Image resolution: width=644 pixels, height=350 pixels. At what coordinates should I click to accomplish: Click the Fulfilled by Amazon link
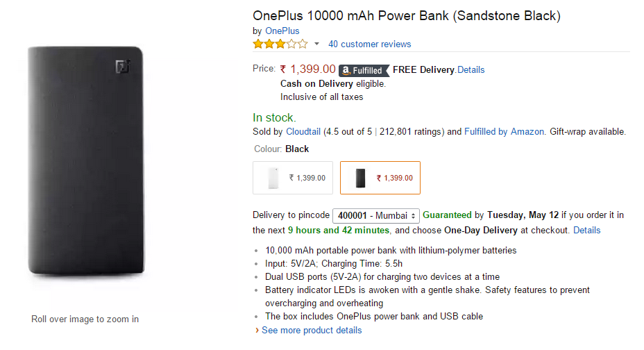(x=504, y=131)
